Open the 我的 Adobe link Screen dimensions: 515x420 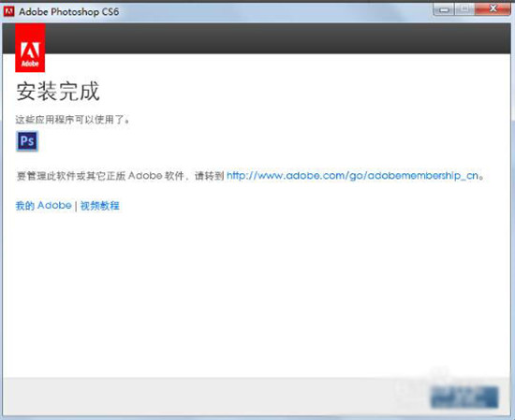pyautogui.click(x=43, y=206)
